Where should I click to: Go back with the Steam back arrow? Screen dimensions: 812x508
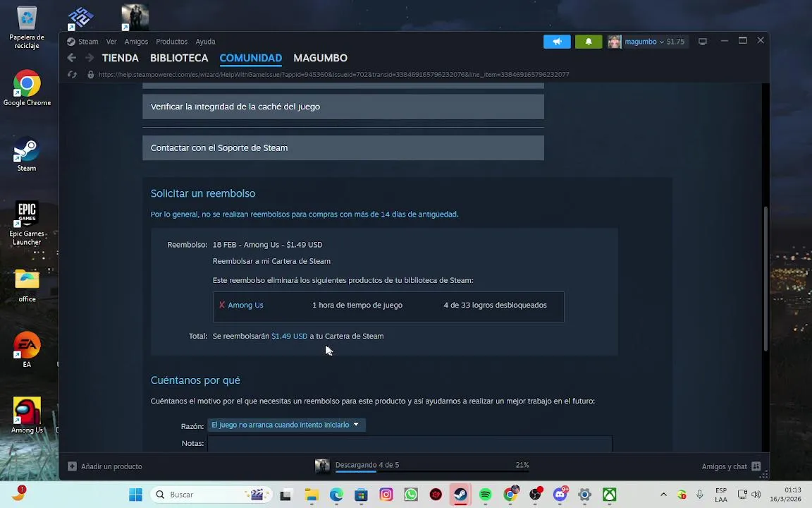click(x=72, y=58)
